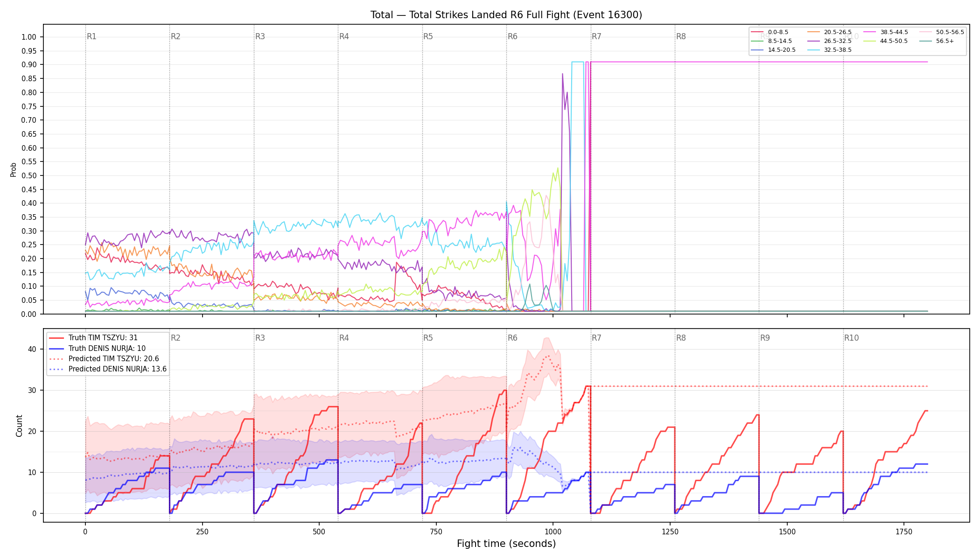
Task: Click the R3 round marker in the probability chart
Action: [x=260, y=36]
